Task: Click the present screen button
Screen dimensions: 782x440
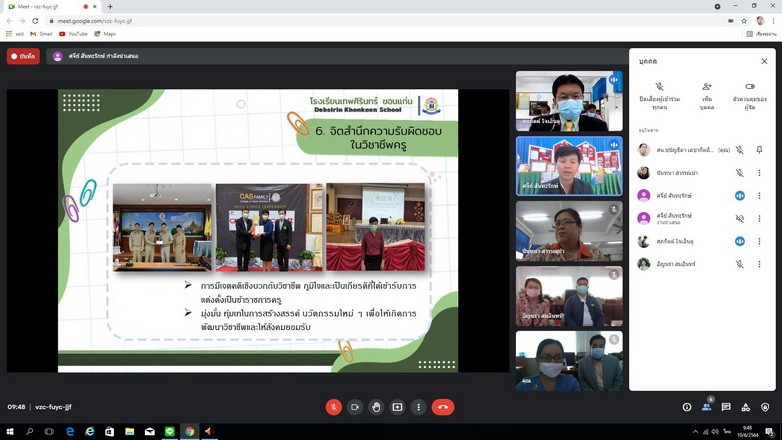Action: point(397,407)
